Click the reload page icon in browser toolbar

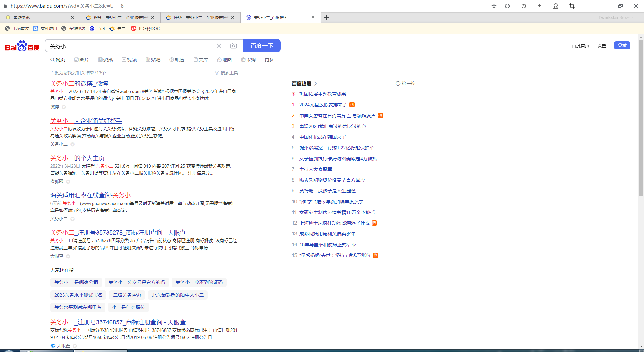pyautogui.click(x=507, y=6)
